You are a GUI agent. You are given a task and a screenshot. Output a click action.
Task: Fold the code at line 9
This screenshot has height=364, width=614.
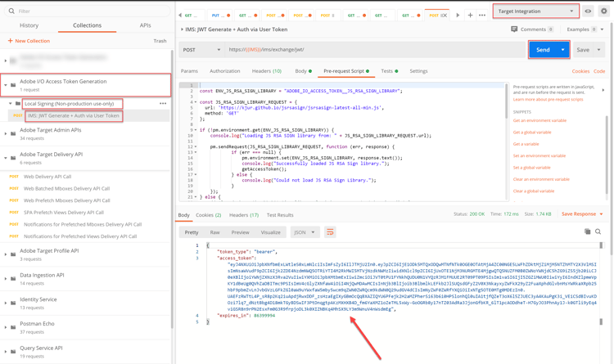196,130
